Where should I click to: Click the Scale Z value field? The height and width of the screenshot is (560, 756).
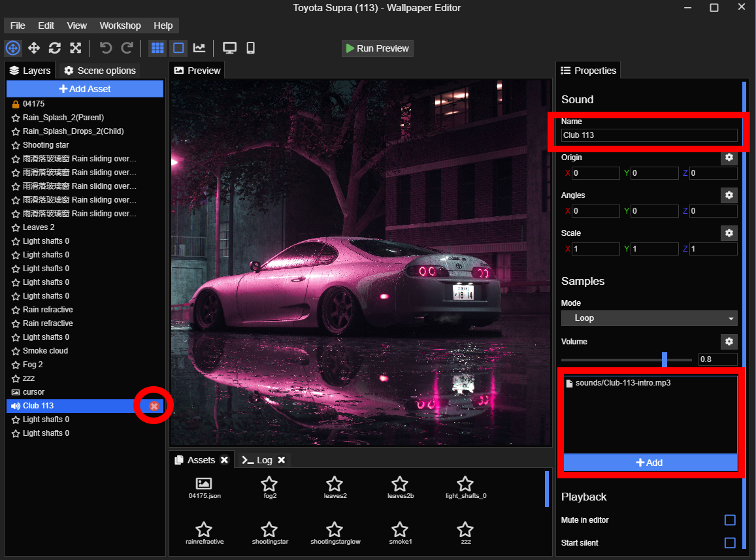tap(713, 249)
